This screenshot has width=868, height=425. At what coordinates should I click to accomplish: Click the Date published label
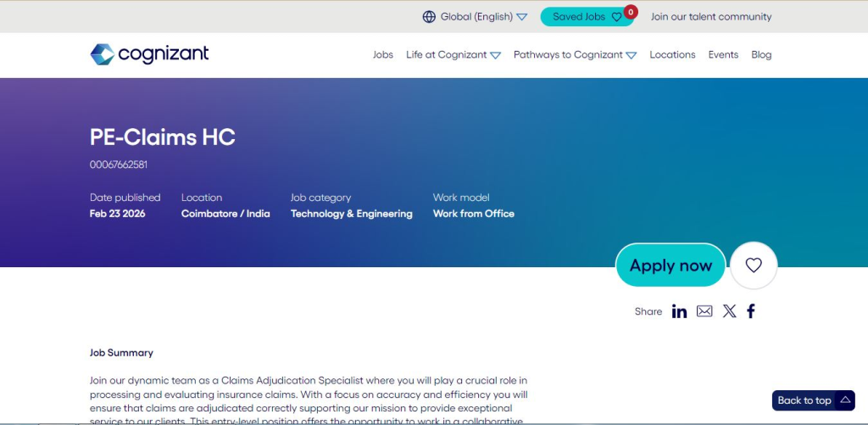click(125, 198)
